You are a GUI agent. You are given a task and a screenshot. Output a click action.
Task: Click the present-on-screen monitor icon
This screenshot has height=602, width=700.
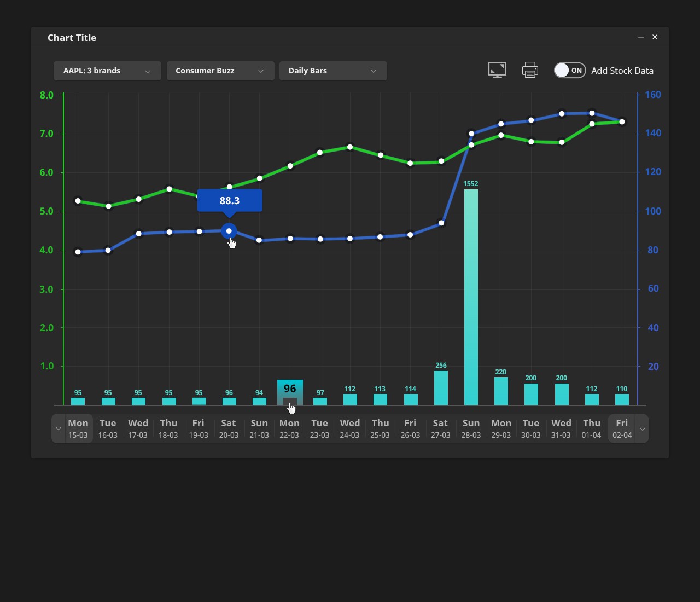(497, 70)
